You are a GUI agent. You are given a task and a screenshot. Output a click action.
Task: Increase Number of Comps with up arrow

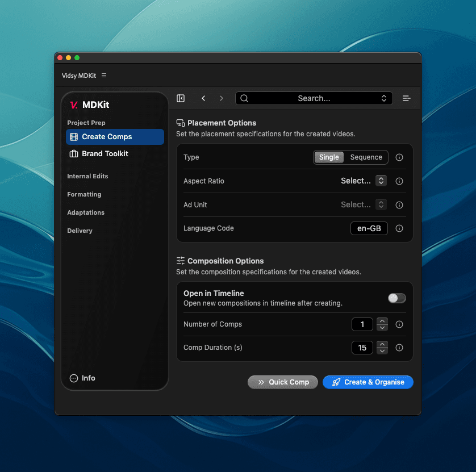[x=382, y=321]
